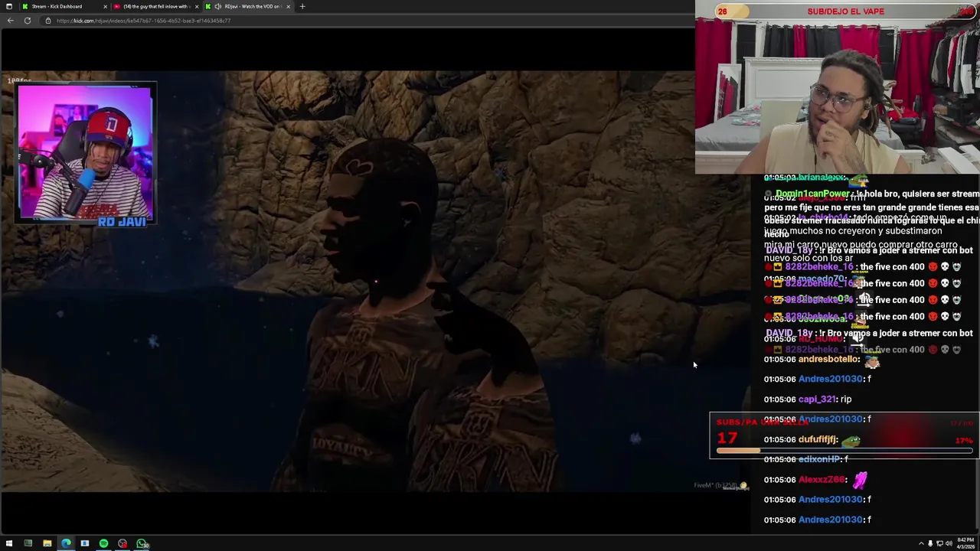Click chat username dufufifjfj
Image resolution: width=980 pixels, height=551 pixels.
point(818,440)
